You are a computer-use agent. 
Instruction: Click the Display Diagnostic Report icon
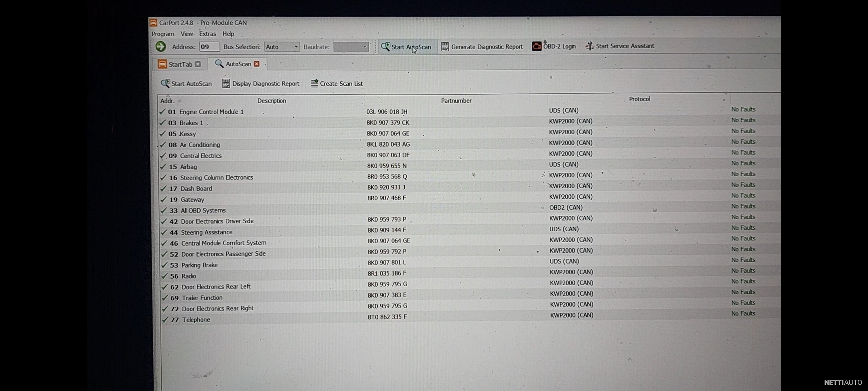click(226, 83)
